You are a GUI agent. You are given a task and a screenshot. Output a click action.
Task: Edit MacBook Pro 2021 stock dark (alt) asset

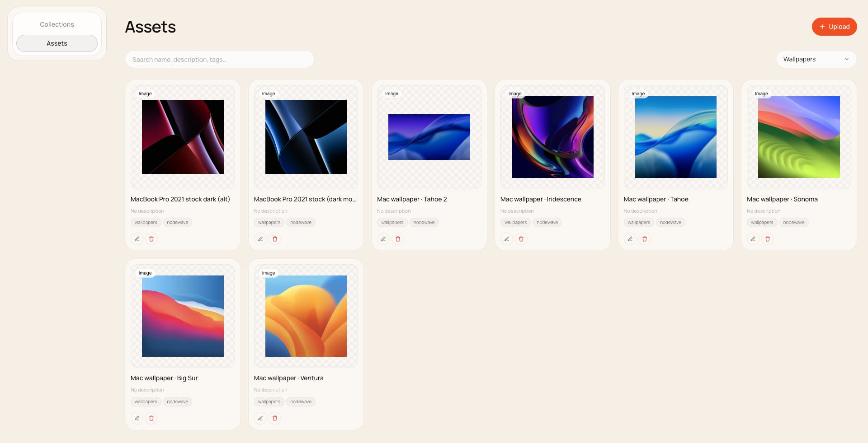pyautogui.click(x=137, y=239)
